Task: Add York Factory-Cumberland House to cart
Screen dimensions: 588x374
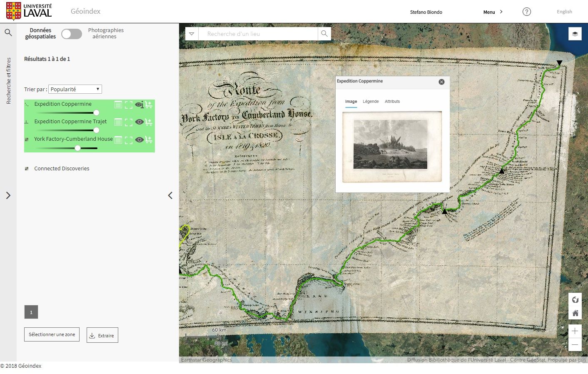Action: tap(149, 140)
